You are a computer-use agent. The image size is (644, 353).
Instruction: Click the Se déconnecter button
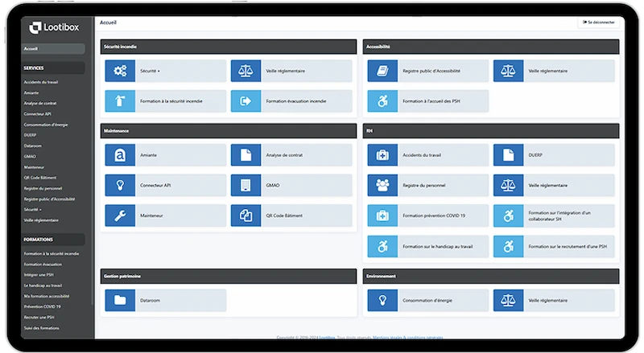click(x=600, y=23)
